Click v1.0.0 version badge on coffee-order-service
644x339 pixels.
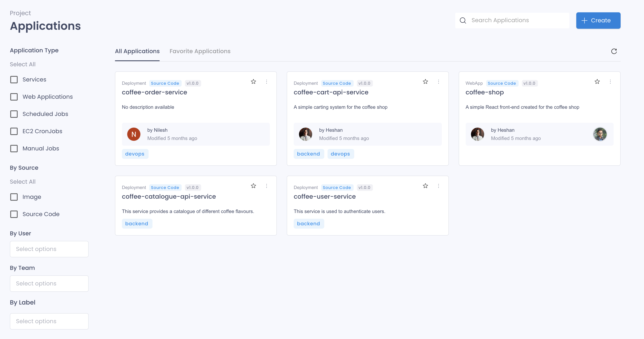click(x=193, y=83)
